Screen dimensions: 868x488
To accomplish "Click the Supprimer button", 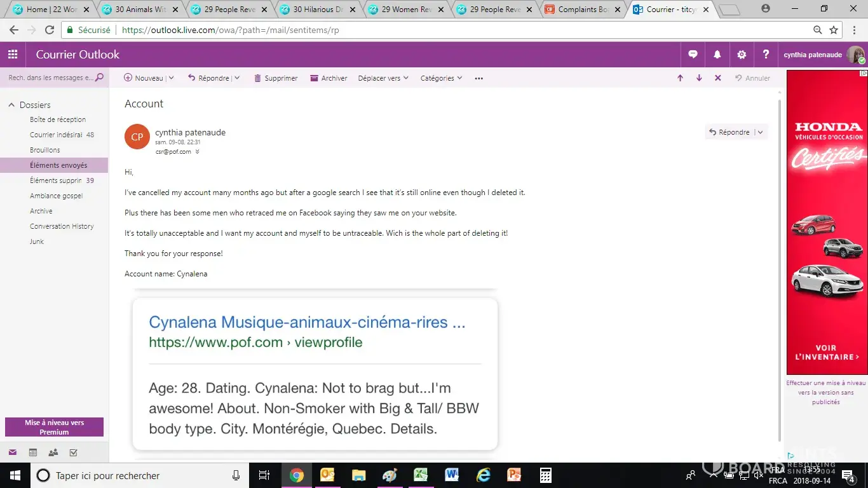I will click(x=276, y=78).
